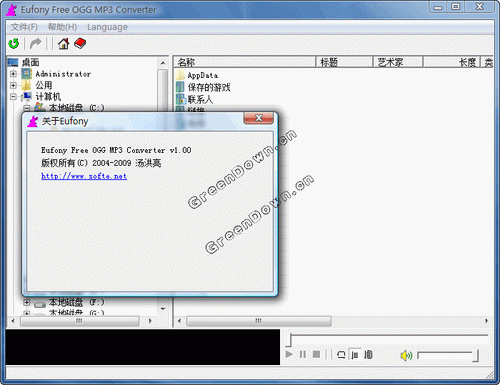Open the http://www.softe.net link
This screenshot has width=500, height=385.
click(84, 176)
